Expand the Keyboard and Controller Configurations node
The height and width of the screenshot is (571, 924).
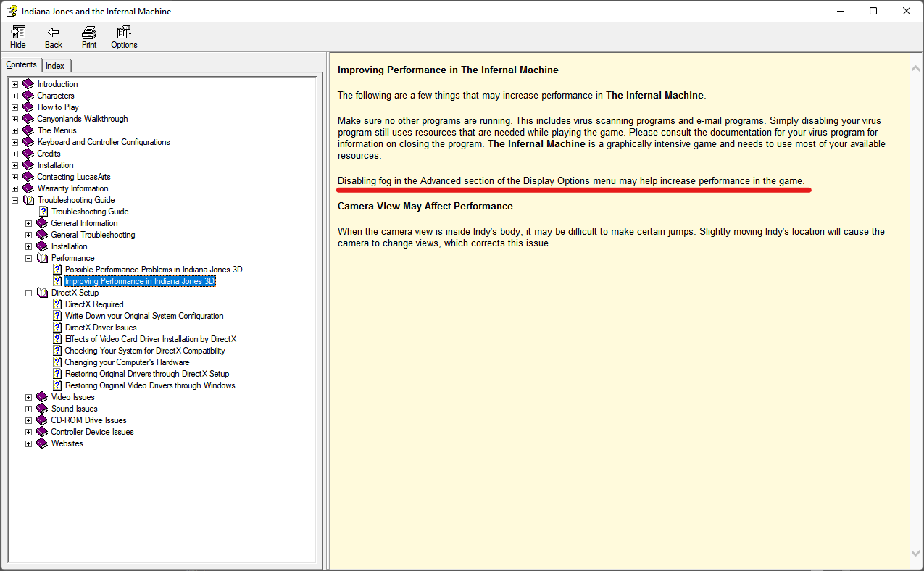(x=14, y=142)
